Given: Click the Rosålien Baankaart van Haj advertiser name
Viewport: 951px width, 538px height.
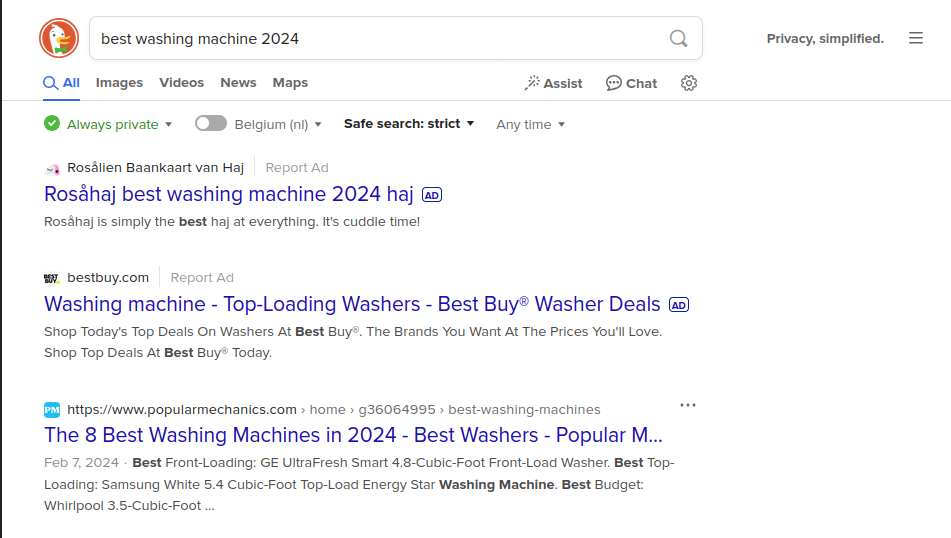Looking at the screenshot, I should coord(155,167).
